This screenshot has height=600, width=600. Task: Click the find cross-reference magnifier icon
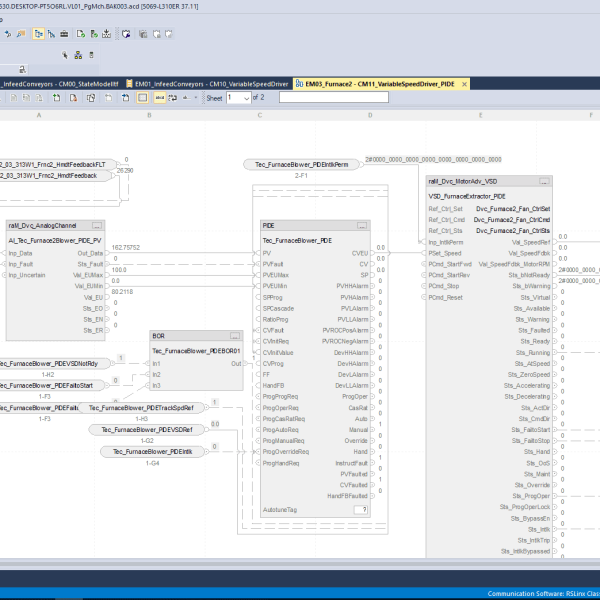point(8,34)
